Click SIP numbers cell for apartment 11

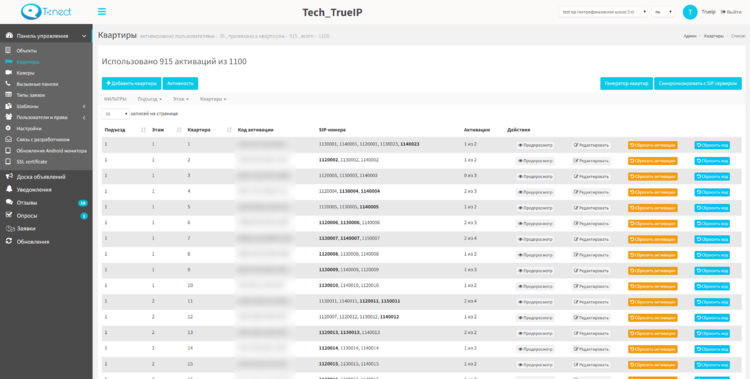359,301
